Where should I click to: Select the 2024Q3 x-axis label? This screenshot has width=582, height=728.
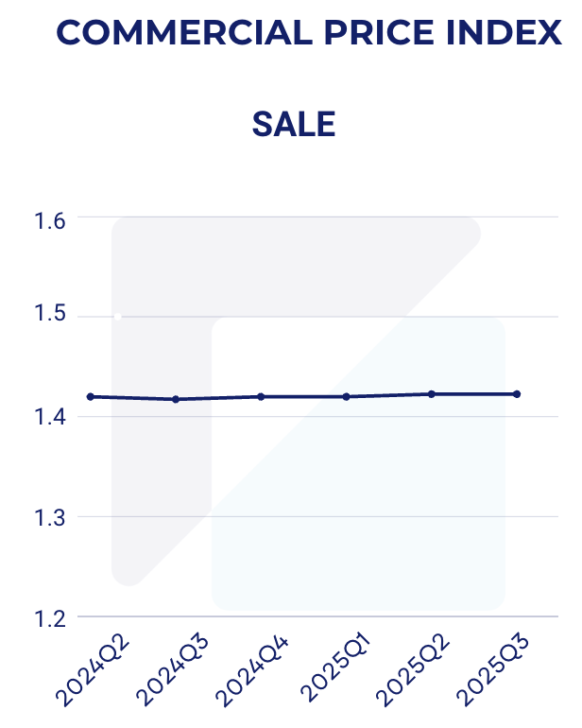[178, 671]
